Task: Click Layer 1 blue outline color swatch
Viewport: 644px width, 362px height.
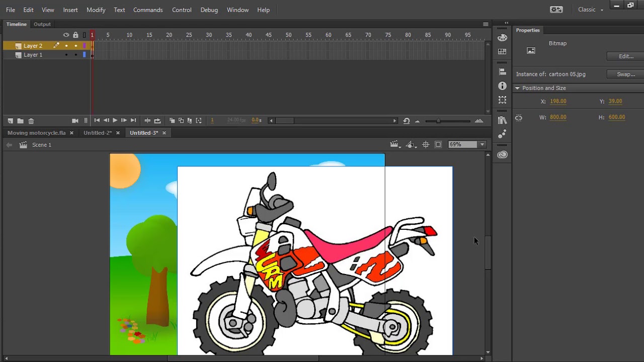Action: pos(85,55)
